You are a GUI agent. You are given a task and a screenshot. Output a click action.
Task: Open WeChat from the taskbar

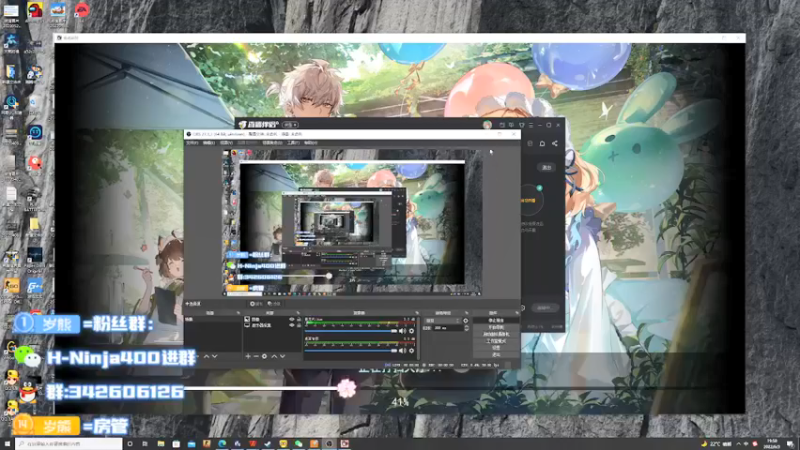coord(298,444)
